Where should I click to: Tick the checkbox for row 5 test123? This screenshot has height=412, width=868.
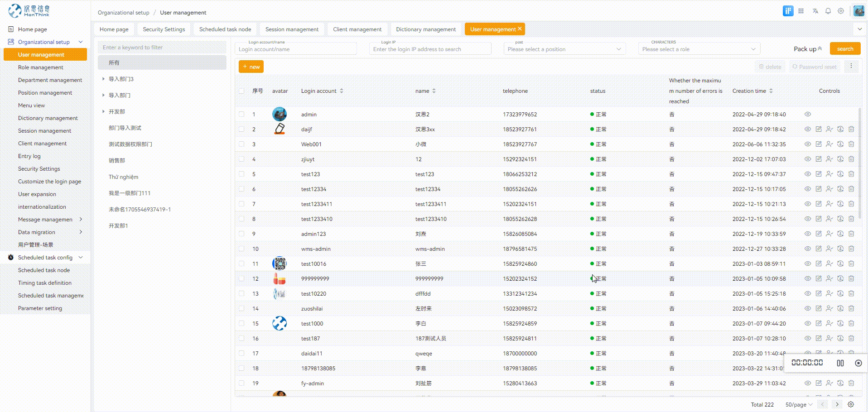[x=241, y=174]
